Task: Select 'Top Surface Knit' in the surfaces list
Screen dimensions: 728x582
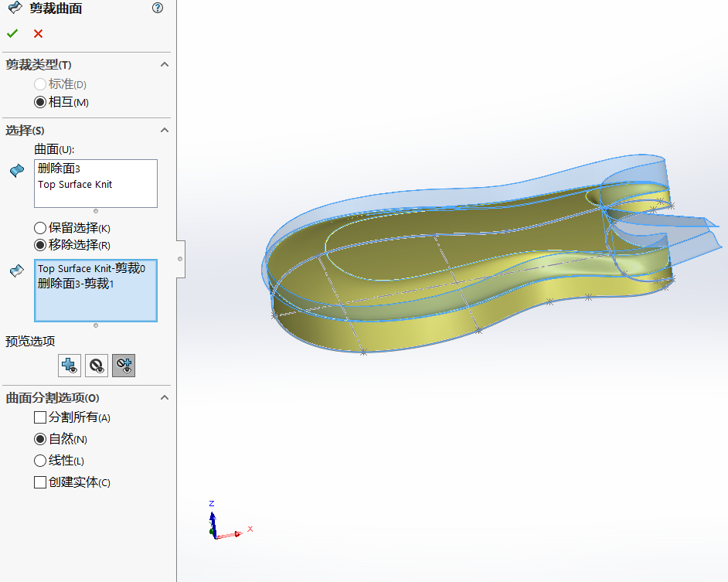Action: (x=75, y=185)
